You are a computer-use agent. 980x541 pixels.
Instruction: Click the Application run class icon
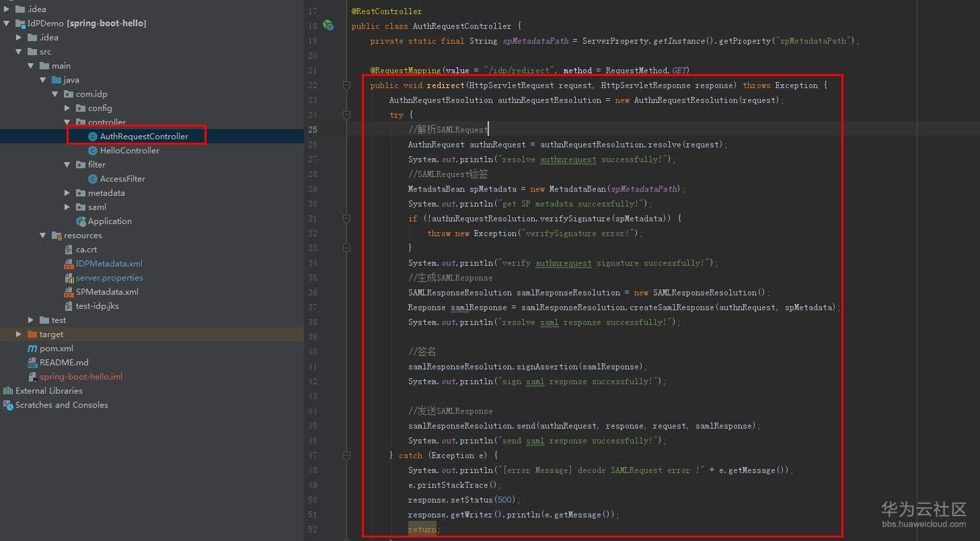[x=81, y=221]
